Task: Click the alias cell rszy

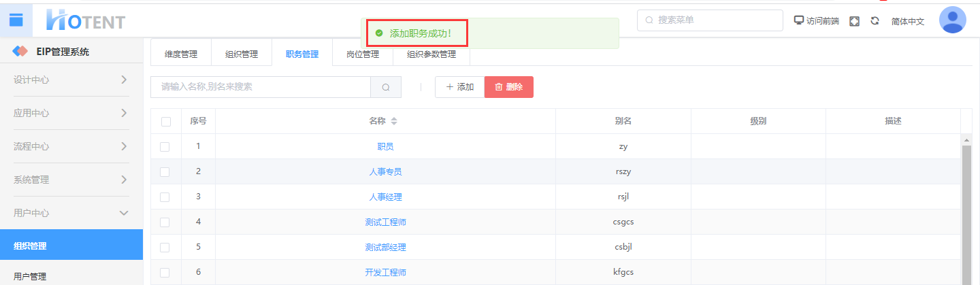Action: point(623,171)
